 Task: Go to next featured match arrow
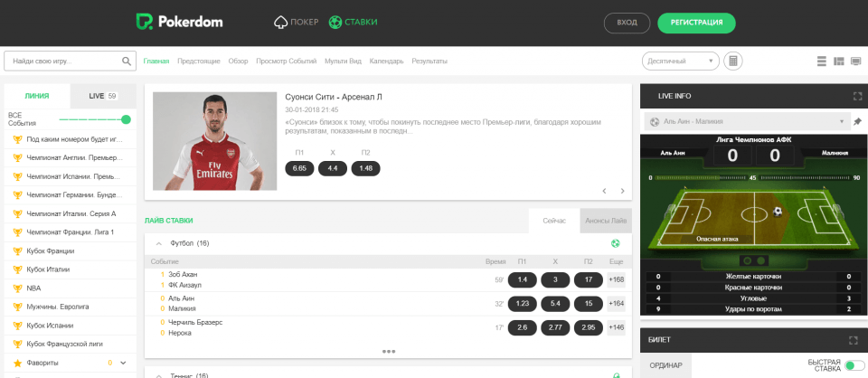point(622,191)
